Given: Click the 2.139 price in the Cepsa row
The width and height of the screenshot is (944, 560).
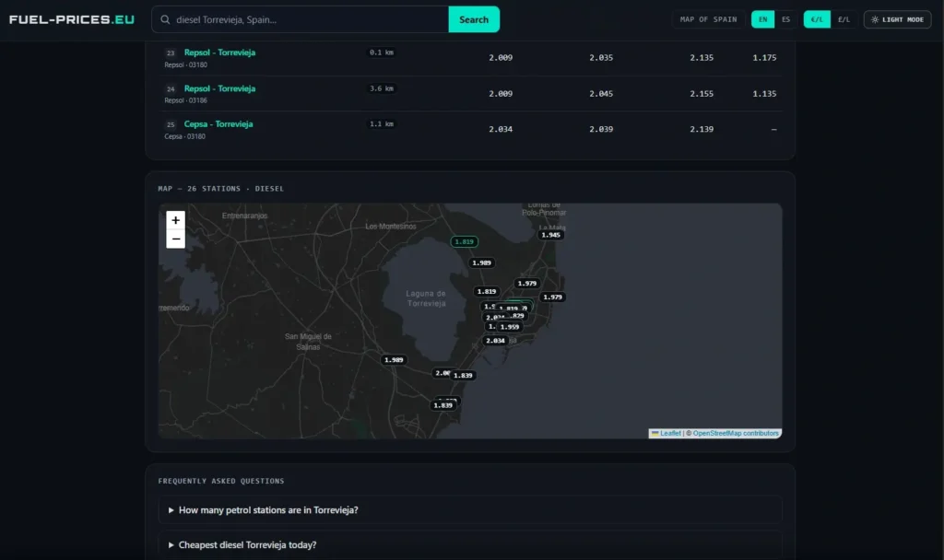Looking at the screenshot, I should coord(702,129).
